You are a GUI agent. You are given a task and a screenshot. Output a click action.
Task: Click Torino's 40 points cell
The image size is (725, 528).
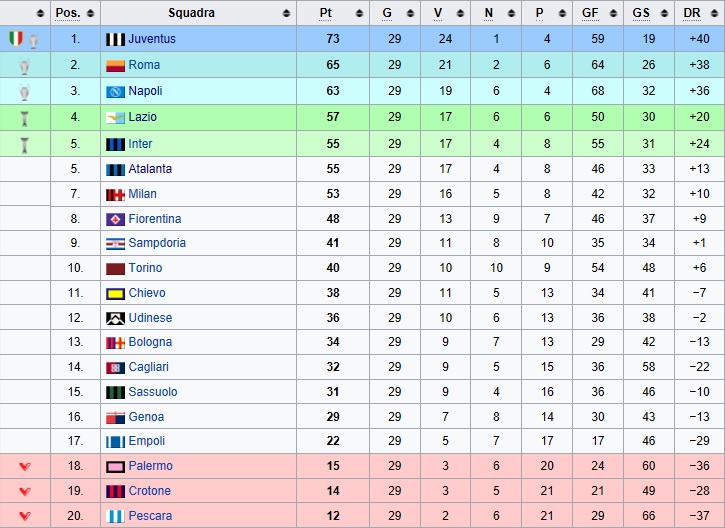333,268
